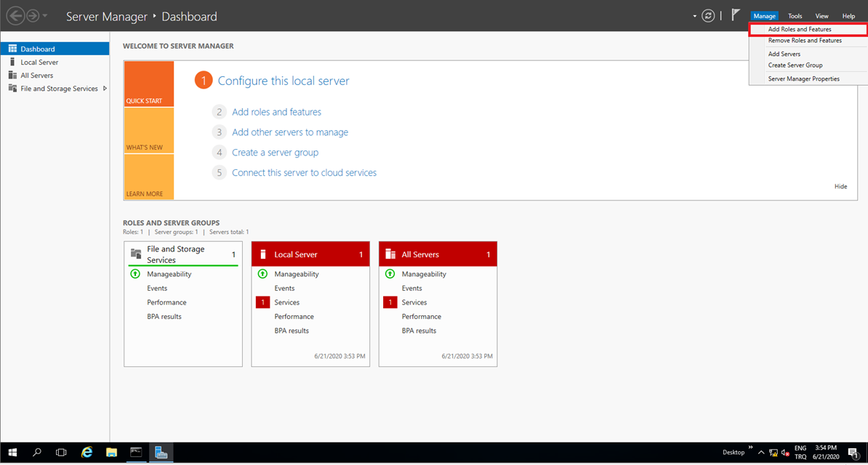The image size is (868, 465).
Task: Open the red All Servers tile header
Action: pyautogui.click(x=438, y=254)
